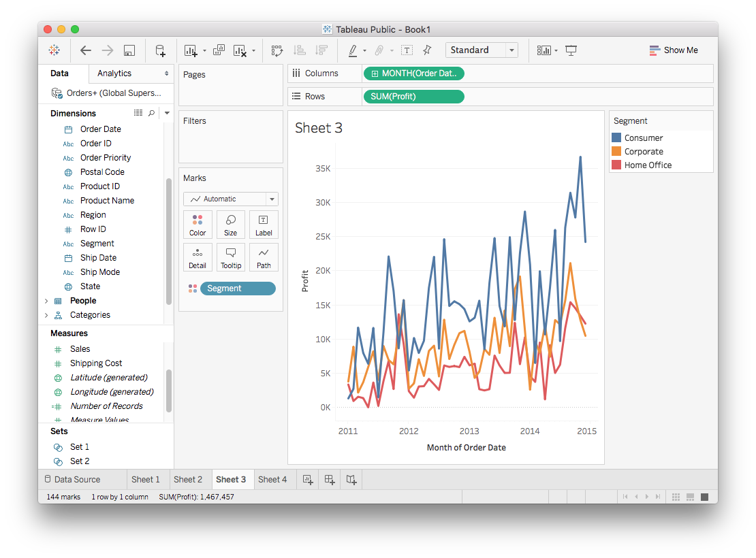The image size is (756, 558).
Task: Click the Duplicate worksheet toolbar icon
Action: (219, 50)
